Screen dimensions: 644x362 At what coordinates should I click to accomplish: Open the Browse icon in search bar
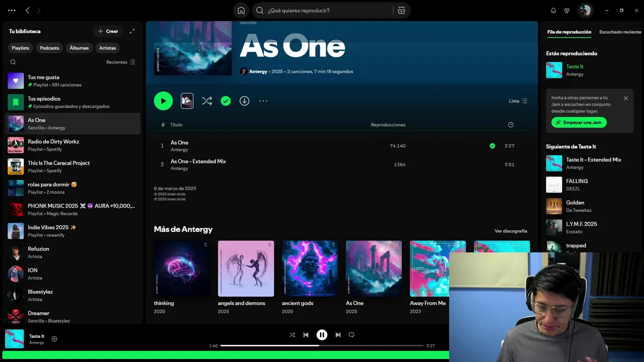tap(401, 10)
